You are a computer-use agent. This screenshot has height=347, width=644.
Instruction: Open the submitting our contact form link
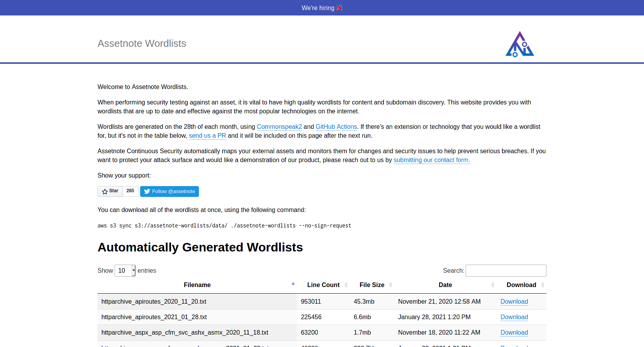click(432, 160)
